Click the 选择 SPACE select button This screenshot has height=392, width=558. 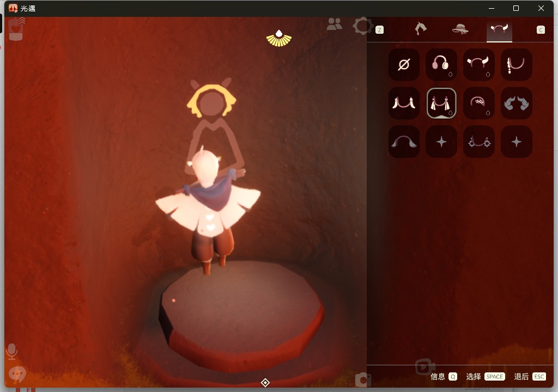pos(486,377)
